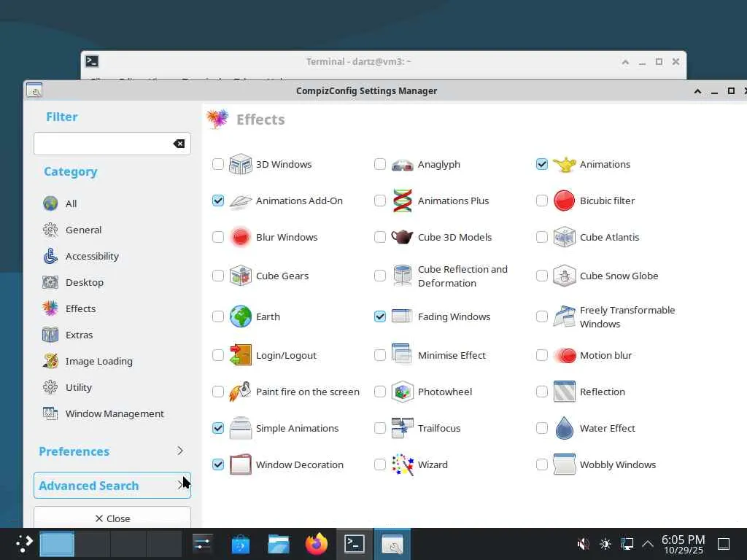The height and width of the screenshot is (560, 747).
Task: Click the Close button in sidebar
Action: (112, 518)
